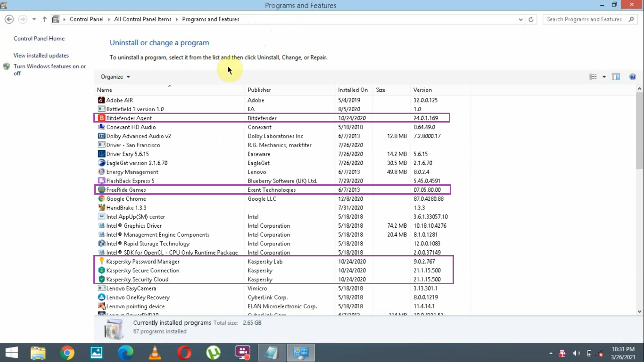This screenshot has height=362, width=644.
Task: Select the Lenovo OneKey Recovery icon
Action: tap(101, 297)
